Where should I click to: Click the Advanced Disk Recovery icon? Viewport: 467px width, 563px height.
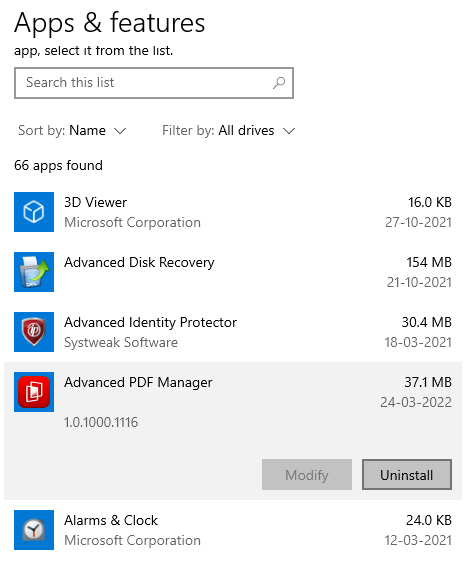(x=34, y=272)
